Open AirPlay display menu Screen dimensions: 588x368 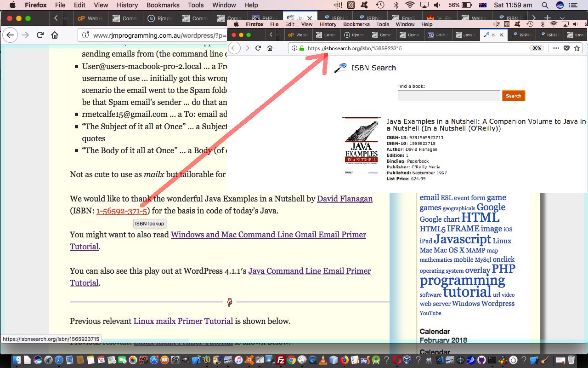pos(424,5)
